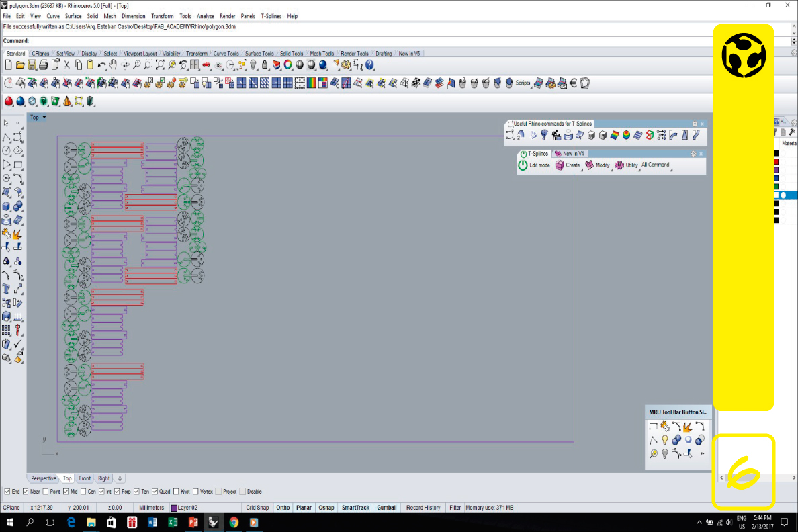Click the orange cone icon in third toolbar row
798x532 pixels.
(x=67, y=101)
